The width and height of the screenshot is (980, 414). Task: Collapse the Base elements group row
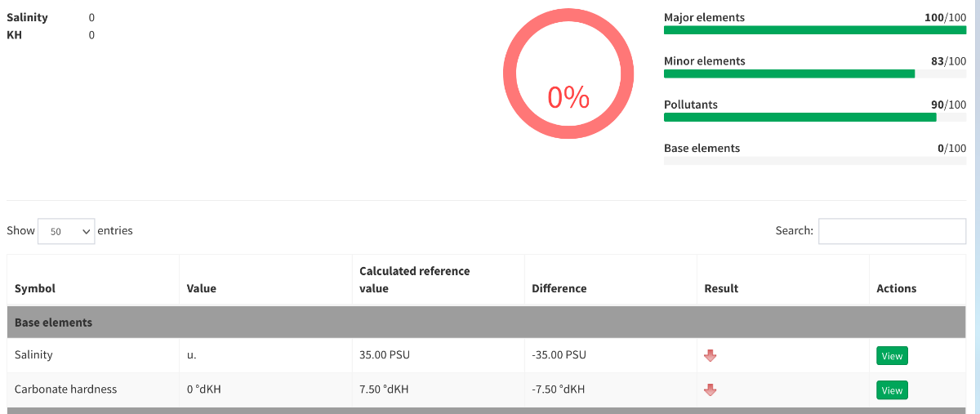pyautogui.click(x=54, y=323)
